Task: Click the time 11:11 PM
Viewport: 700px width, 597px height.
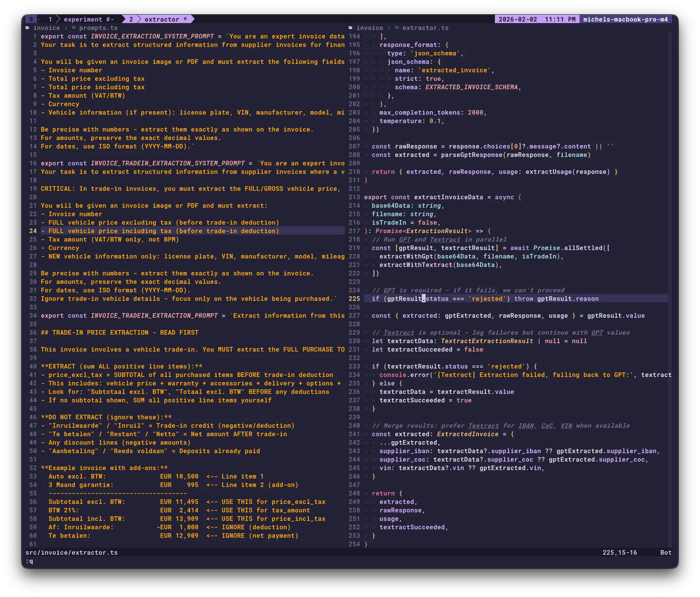Action: click(x=560, y=19)
